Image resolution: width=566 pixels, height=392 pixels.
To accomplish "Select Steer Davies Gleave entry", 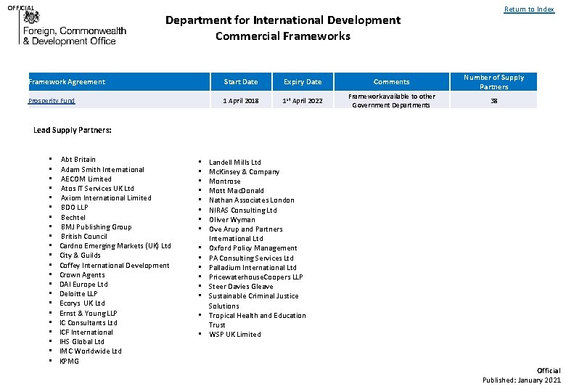I will pyautogui.click(x=240, y=286).
